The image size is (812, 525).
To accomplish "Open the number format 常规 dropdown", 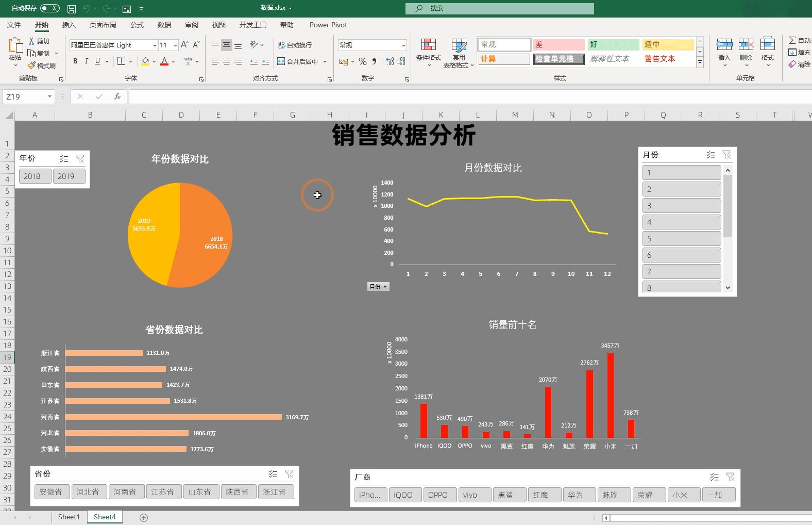I will [403, 45].
